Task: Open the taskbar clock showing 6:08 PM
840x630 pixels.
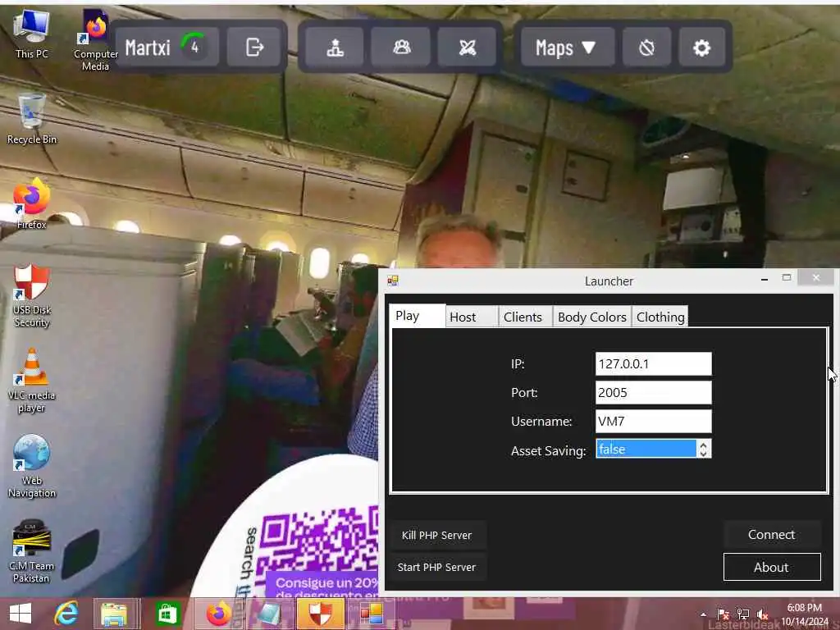Action: [804, 614]
